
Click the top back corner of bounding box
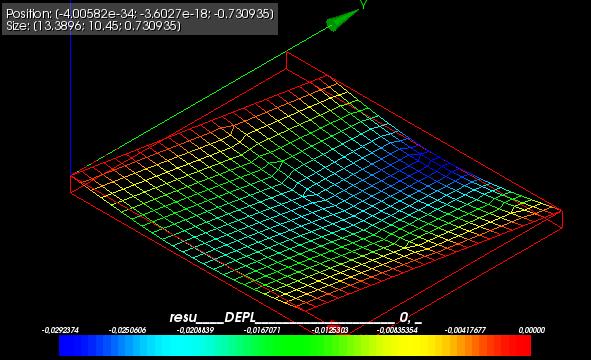(x=286, y=53)
